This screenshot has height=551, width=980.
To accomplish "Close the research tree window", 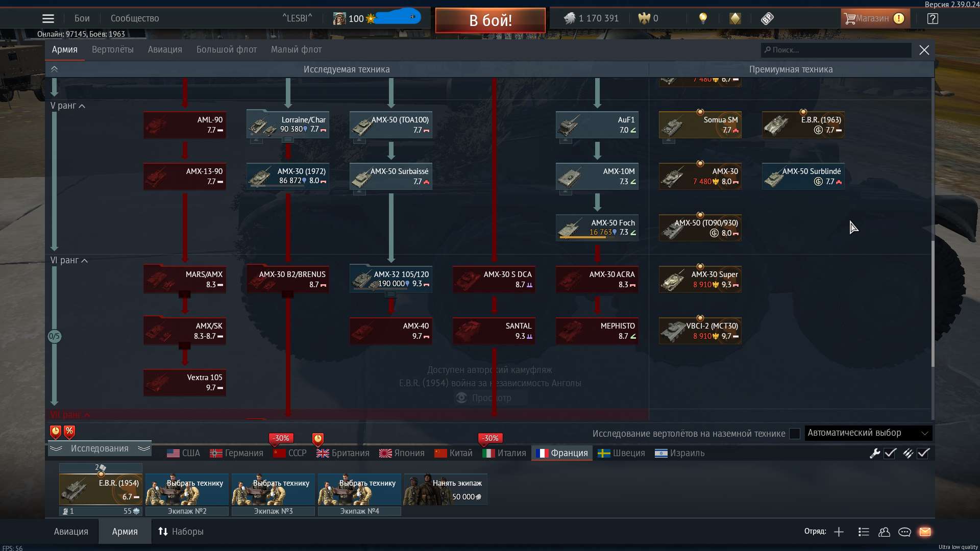I will pos(924,50).
